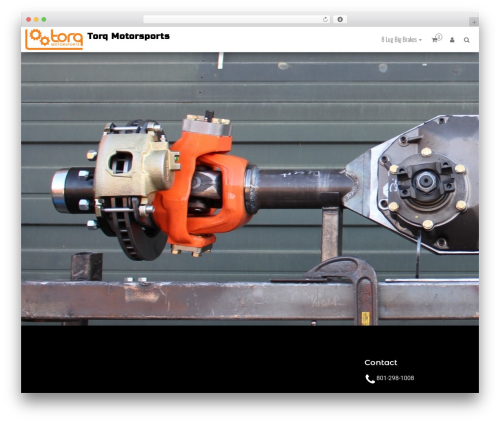
Task: Click the phone number 801-298-1008
Action: tap(395, 378)
